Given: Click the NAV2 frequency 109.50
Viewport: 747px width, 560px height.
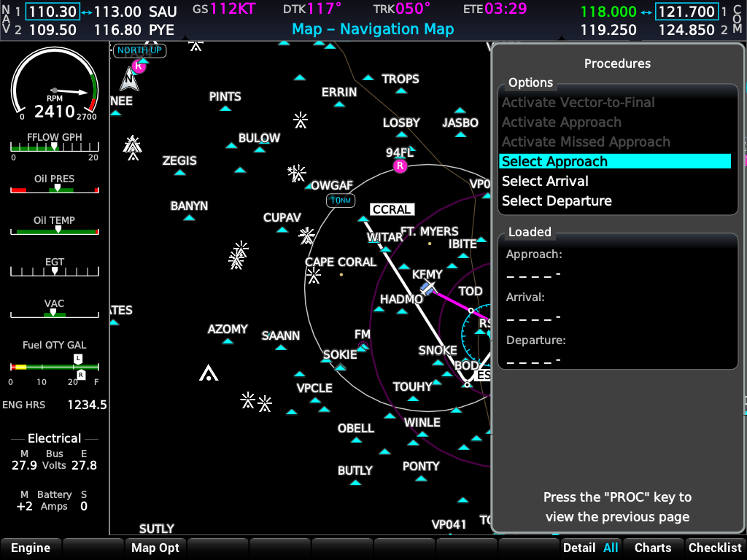Looking at the screenshot, I should (x=53, y=30).
